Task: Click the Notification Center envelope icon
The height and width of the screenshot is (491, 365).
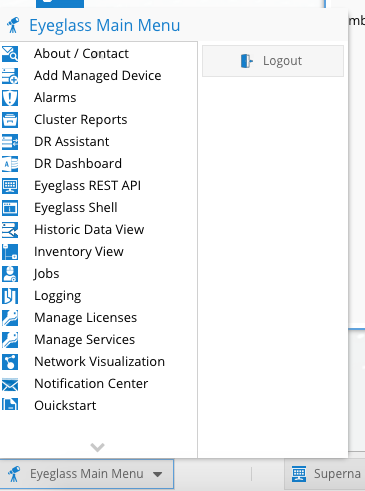Action: pos(10,384)
